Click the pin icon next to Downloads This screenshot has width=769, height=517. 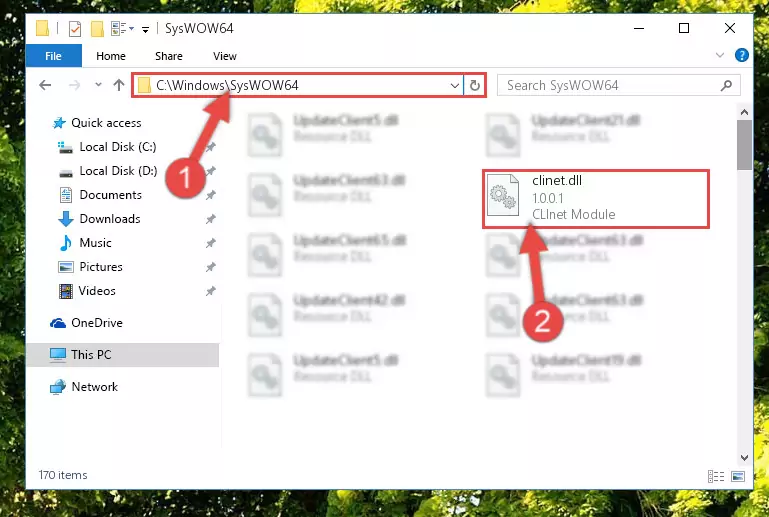point(210,219)
